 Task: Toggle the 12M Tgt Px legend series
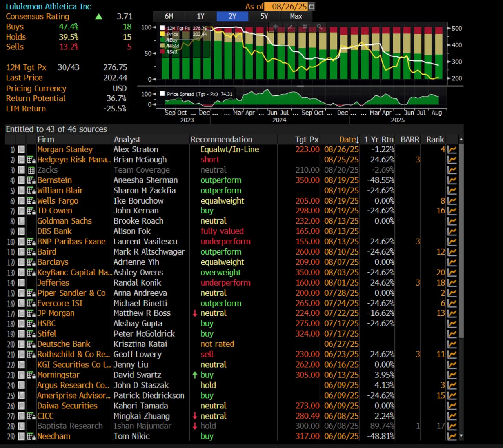pos(163,28)
